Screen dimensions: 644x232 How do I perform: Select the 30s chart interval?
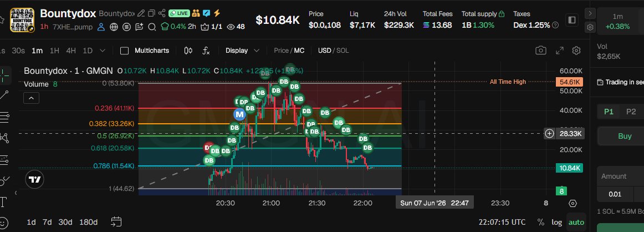coord(18,51)
